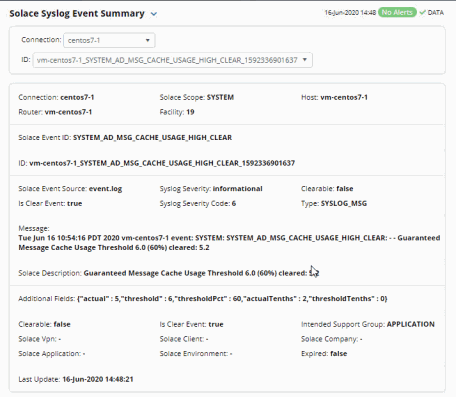This screenshot has height=397, width=456.
Task: Click the Connection dropdown arrow icon
Action: click(x=147, y=40)
